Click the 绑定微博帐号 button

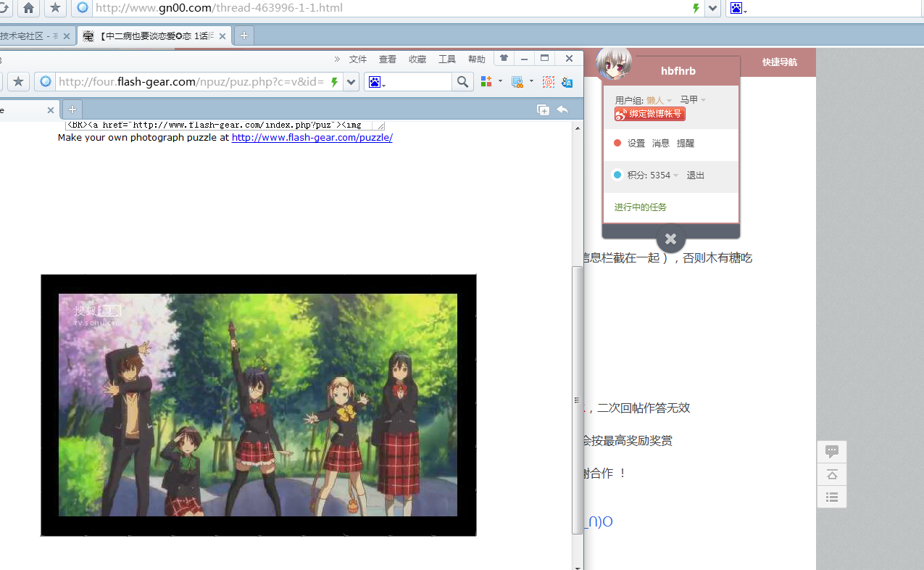coord(650,114)
